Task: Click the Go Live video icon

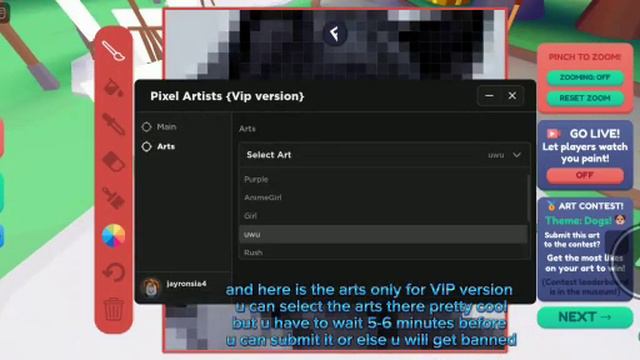Action: [553, 134]
